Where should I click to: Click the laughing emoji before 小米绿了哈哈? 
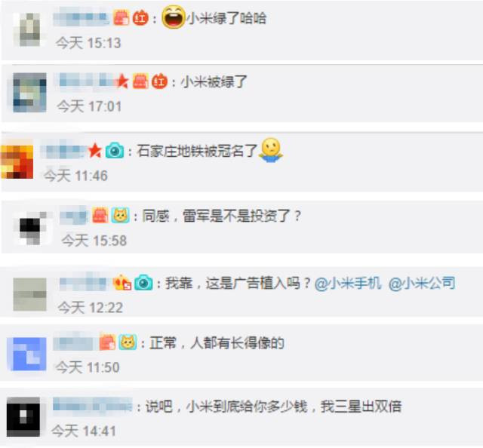tap(174, 17)
